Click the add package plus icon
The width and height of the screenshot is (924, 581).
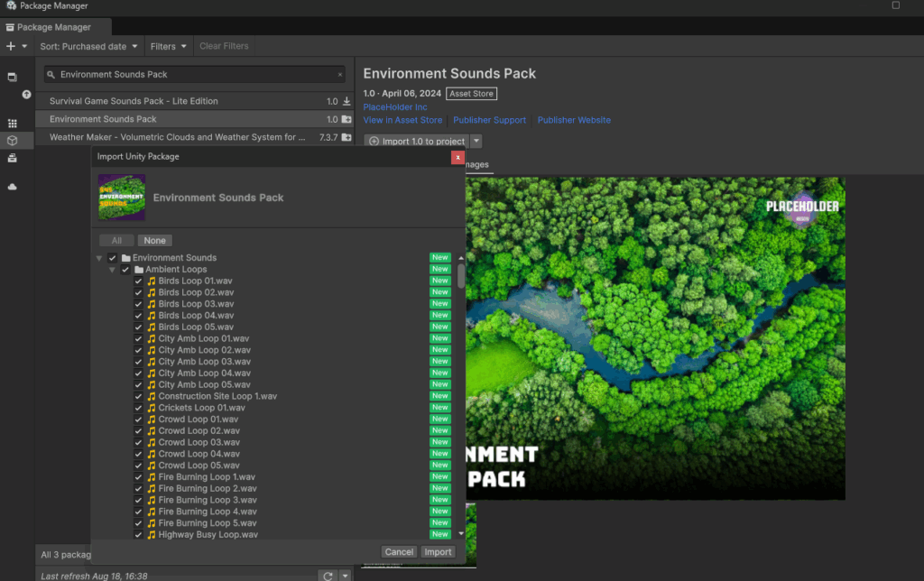click(11, 46)
